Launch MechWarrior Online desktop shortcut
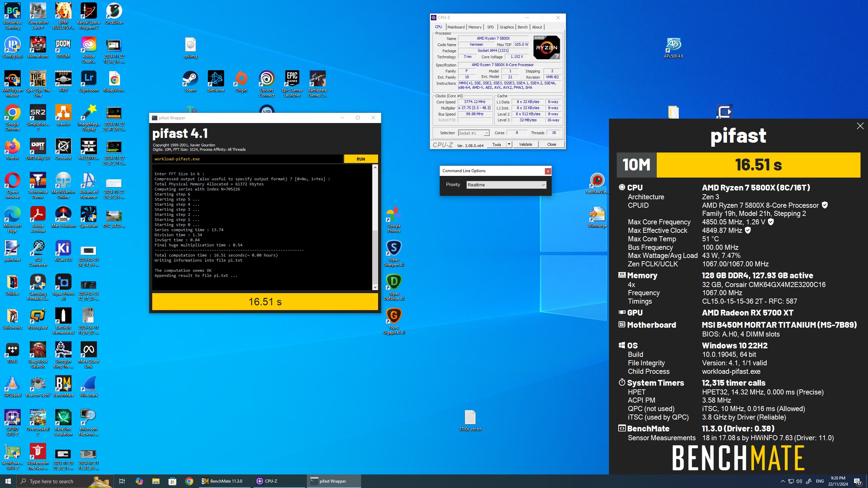868x488 pixels. (63, 185)
